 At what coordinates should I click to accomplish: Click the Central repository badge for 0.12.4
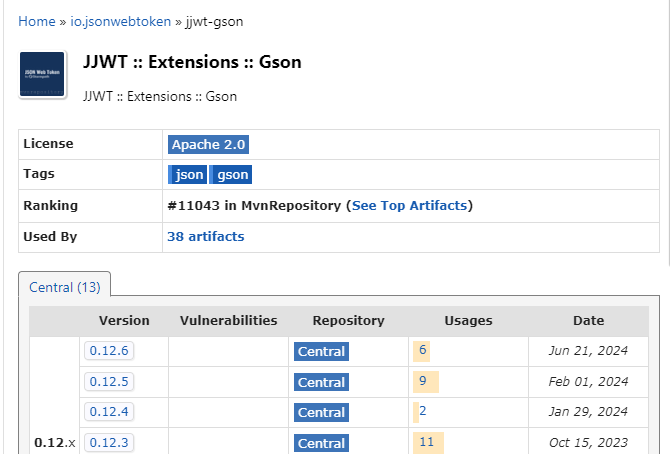(321, 413)
